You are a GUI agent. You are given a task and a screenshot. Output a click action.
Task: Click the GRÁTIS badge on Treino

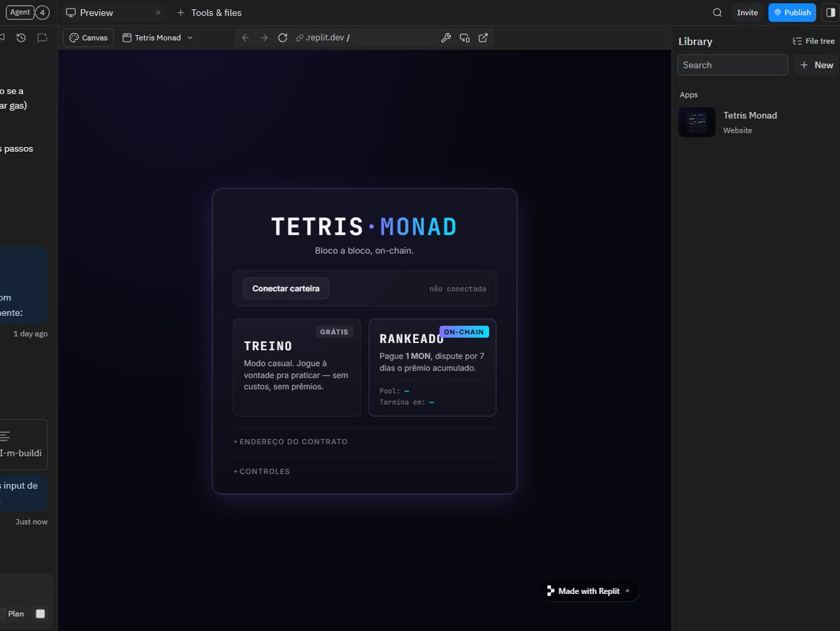click(x=335, y=332)
